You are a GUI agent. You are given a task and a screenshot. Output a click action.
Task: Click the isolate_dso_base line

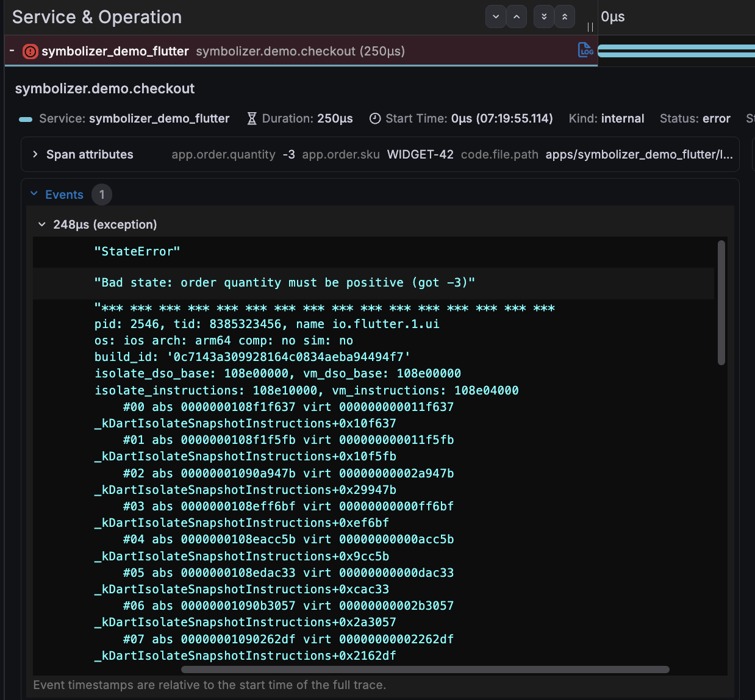coord(277,373)
